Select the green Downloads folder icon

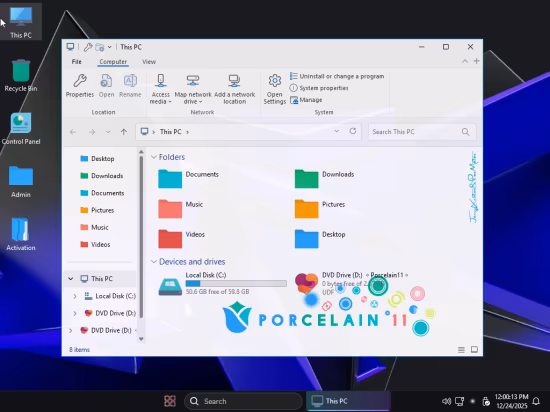tap(307, 178)
